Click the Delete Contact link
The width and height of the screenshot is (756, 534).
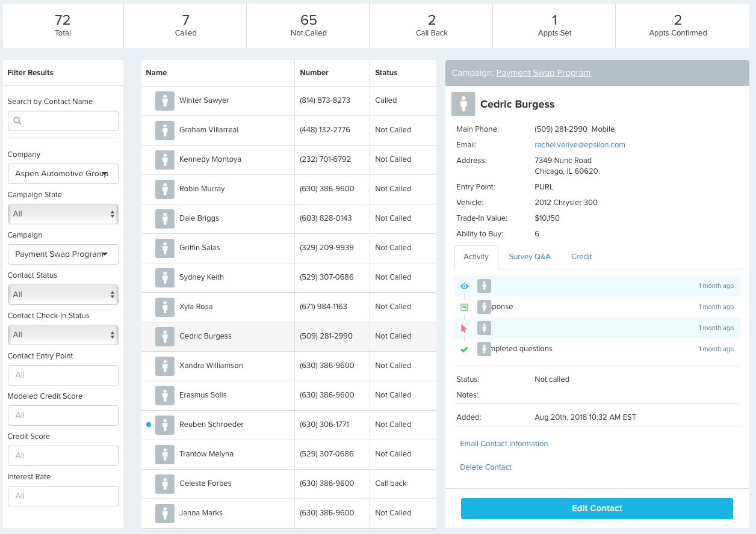tap(486, 467)
